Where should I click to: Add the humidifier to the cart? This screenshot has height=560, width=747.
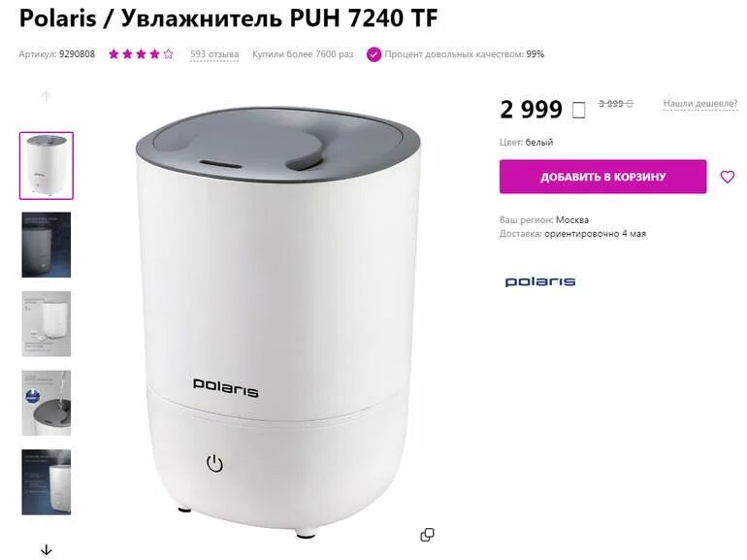click(602, 177)
